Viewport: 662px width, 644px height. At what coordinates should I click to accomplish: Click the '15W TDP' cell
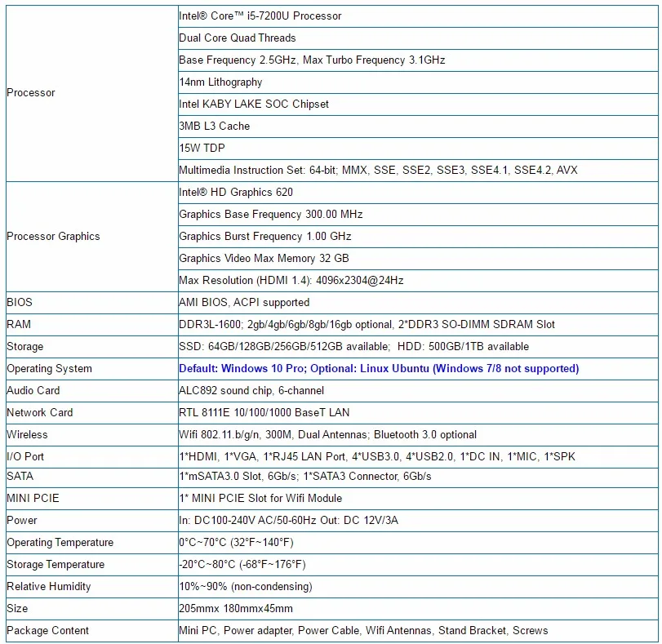click(x=418, y=148)
